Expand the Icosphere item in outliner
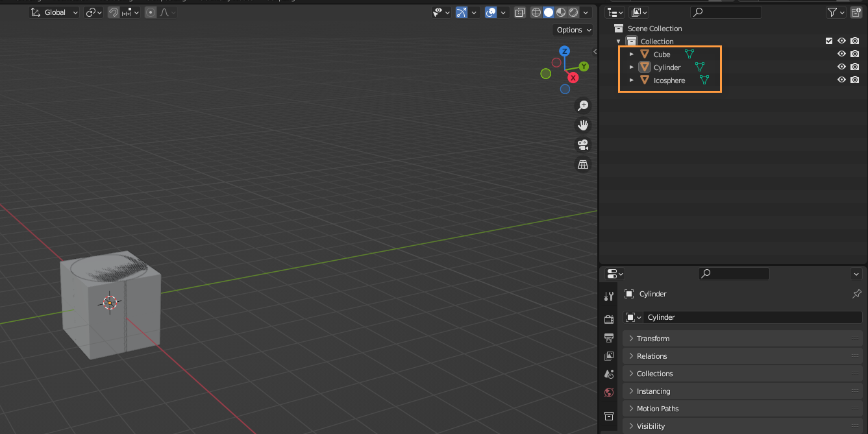This screenshot has width=868, height=434. pyautogui.click(x=632, y=80)
